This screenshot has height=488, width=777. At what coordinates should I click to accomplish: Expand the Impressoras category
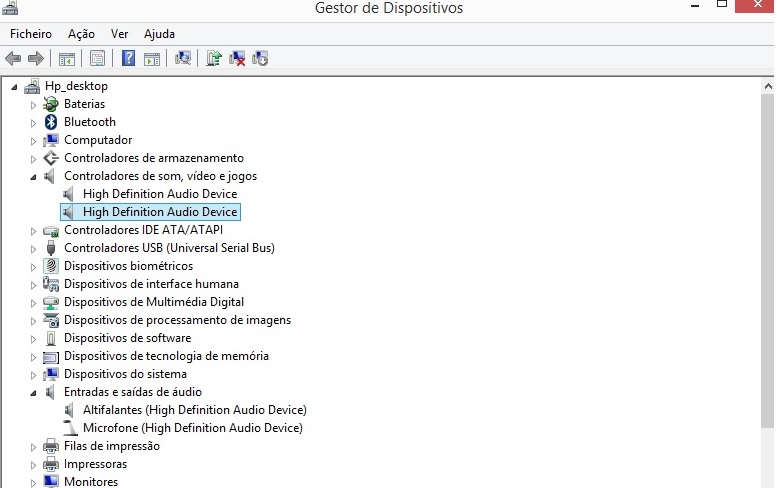pyautogui.click(x=33, y=465)
